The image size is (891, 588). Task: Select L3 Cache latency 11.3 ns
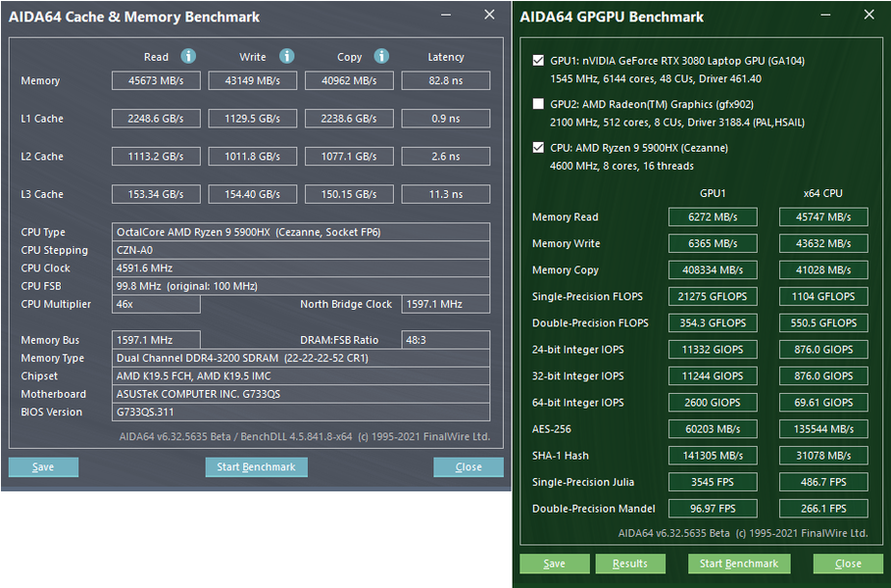pos(445,194)
